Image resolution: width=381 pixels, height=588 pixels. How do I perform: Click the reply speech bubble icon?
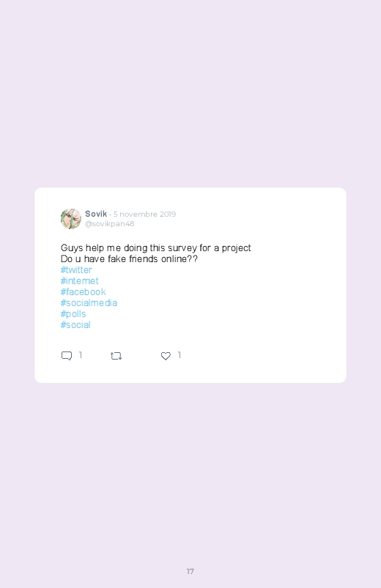[67, 355]
